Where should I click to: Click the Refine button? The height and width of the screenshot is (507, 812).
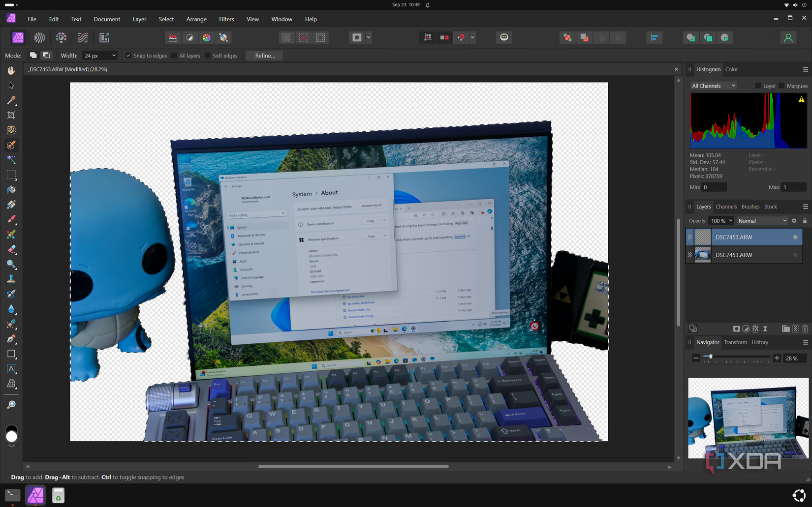click(x=264, y=56)
